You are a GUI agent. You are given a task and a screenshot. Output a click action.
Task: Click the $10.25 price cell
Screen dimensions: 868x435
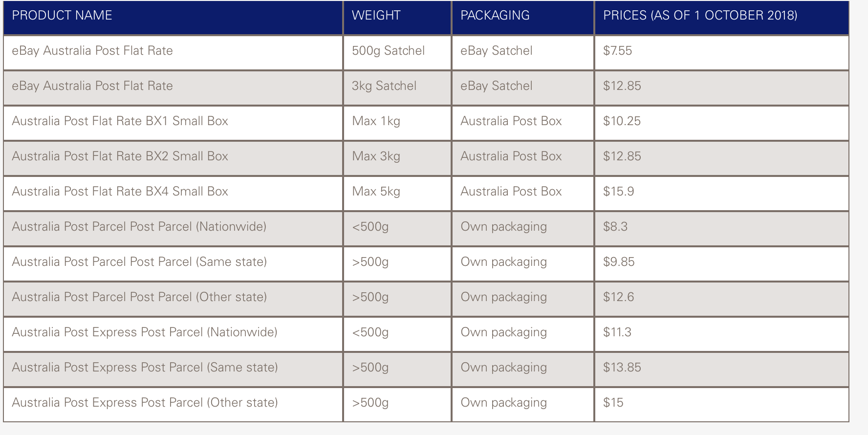622,121
